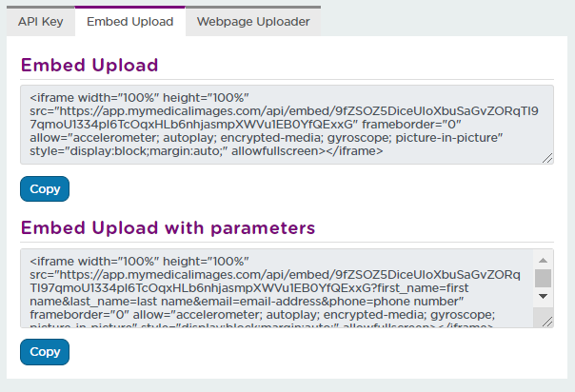Click the 'Embed Upload with parameters' heading
Viewport: 575px width, 392px height.
point(168,227)
